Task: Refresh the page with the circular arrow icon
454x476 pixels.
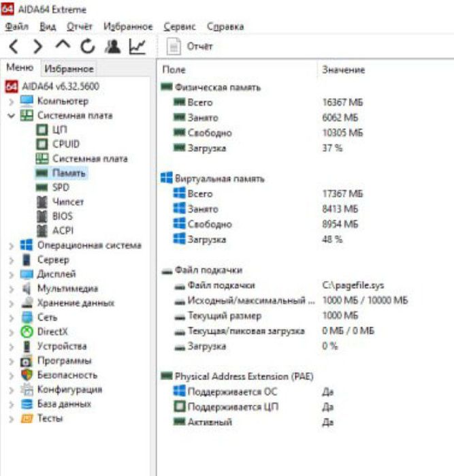Action: 88,47
